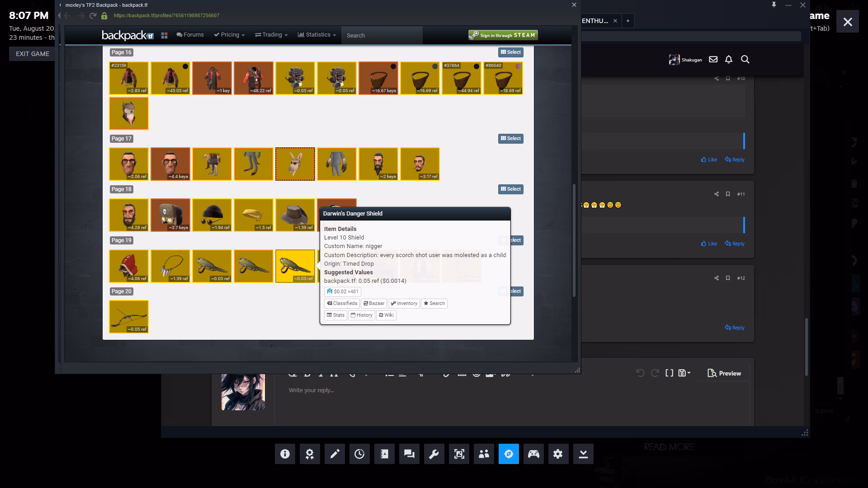This screenshot has width=868, height=488.
Task: Click Select button for Page 17
Action: (x=511, y=139)
